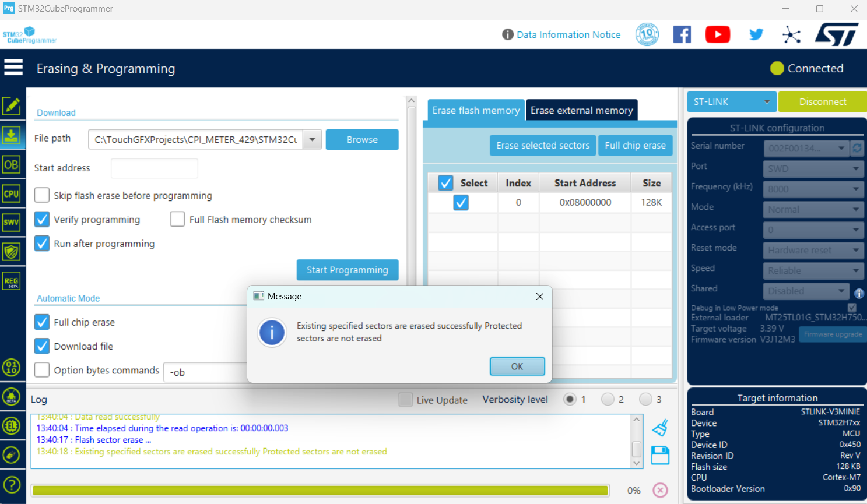The width and height of the screenshot is (867, 504).
Task: Expand the File path dropdown arrow
Action: (313, 139)
